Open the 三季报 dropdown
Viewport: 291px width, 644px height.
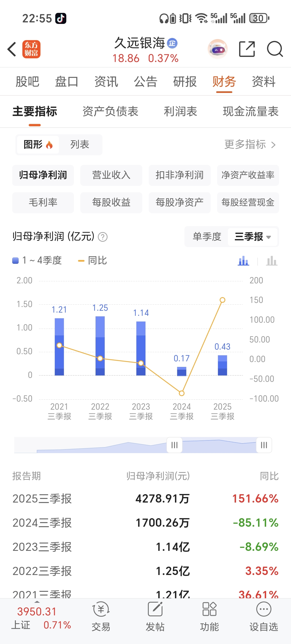tap(253, 236)
